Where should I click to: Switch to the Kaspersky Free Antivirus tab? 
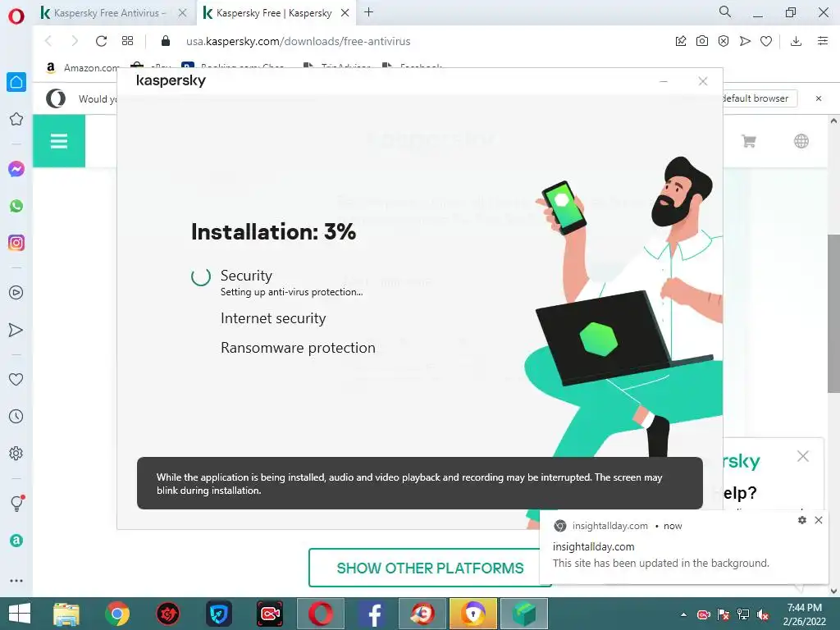click(109, 13)
